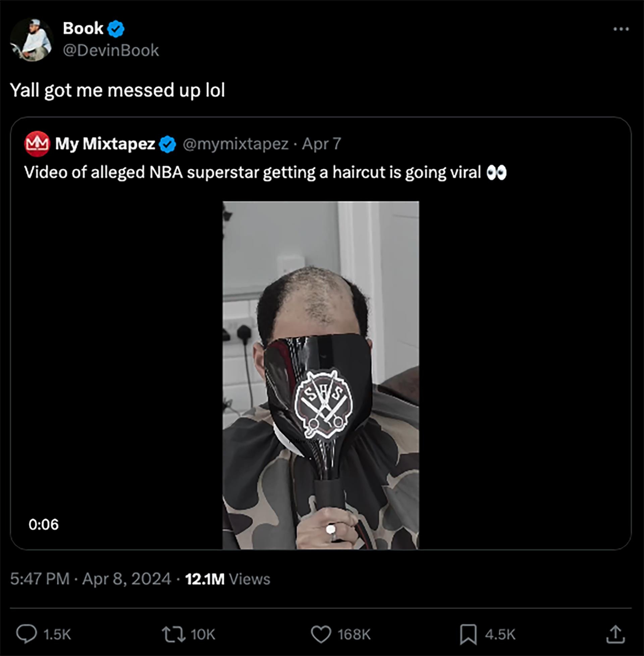Open Book's profile picture avatar

(x=32, y=40)
